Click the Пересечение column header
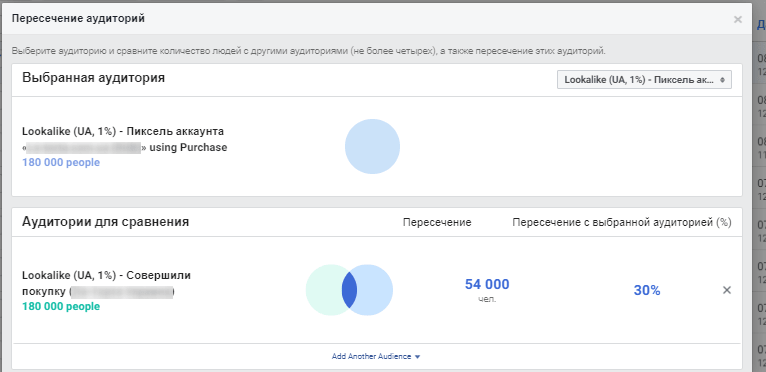Viewport: 766px width, 372px height. tap(437, 223)
